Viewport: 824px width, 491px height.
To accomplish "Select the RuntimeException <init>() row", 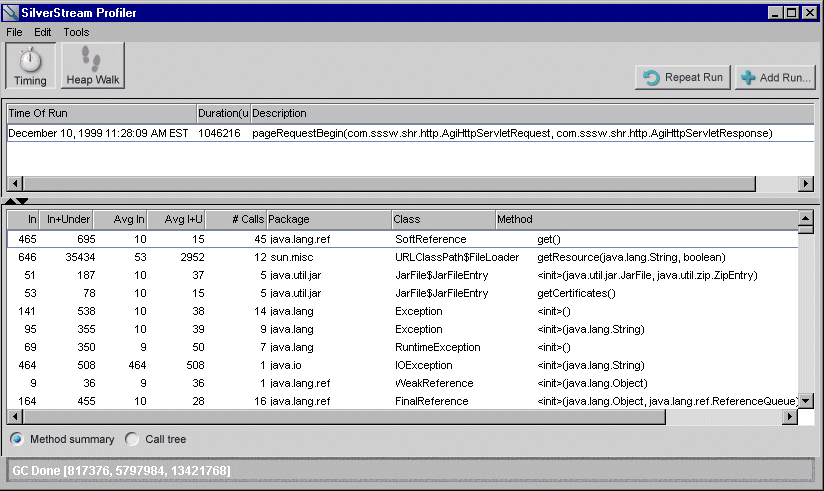I will pos(403,347).
